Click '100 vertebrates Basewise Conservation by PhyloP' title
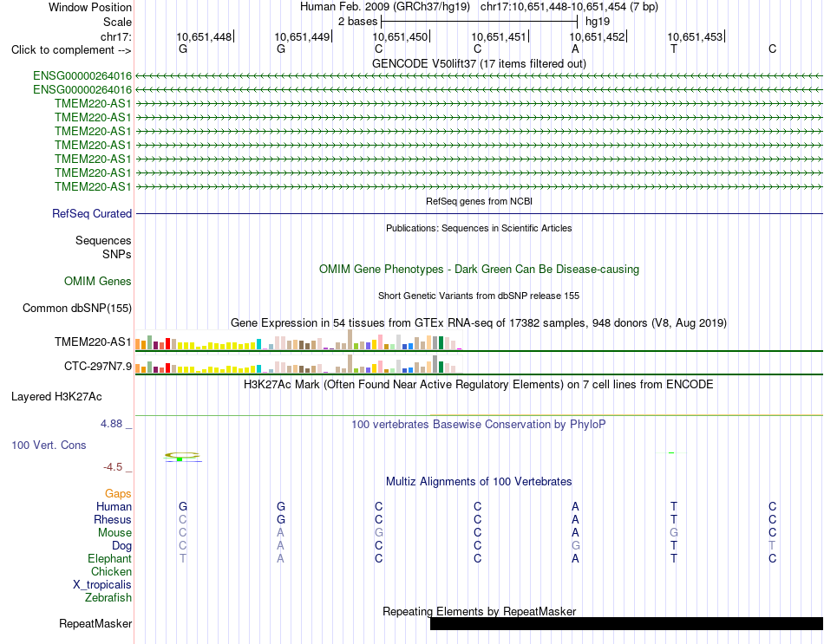 (479, 425)
